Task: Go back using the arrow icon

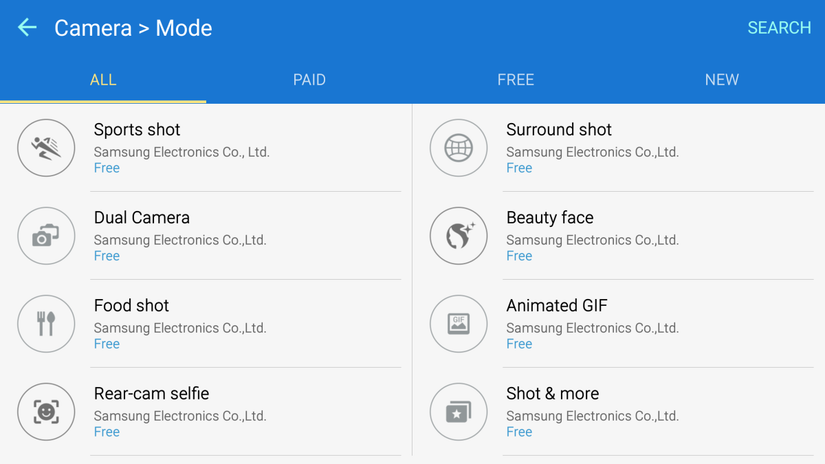Action: [27, 27]
